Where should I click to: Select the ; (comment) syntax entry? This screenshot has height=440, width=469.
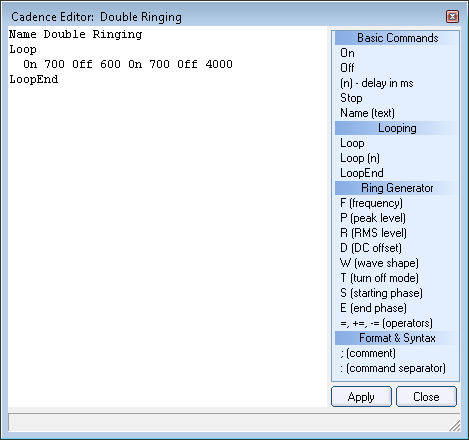tap(368, 353)
